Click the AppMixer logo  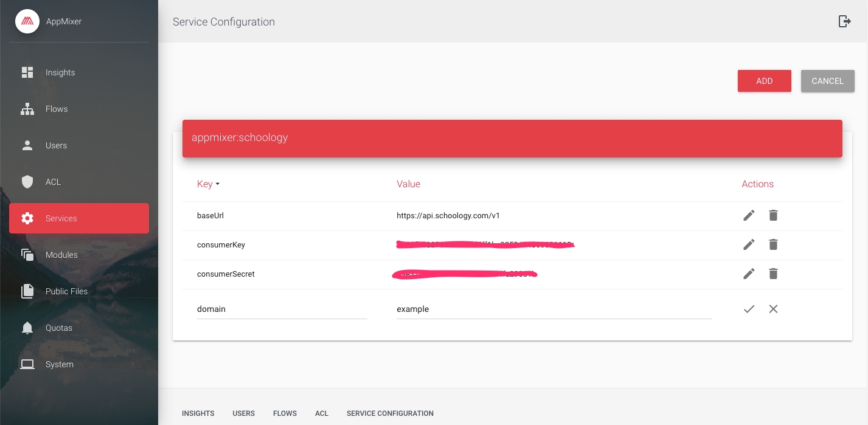coord(27,21)
